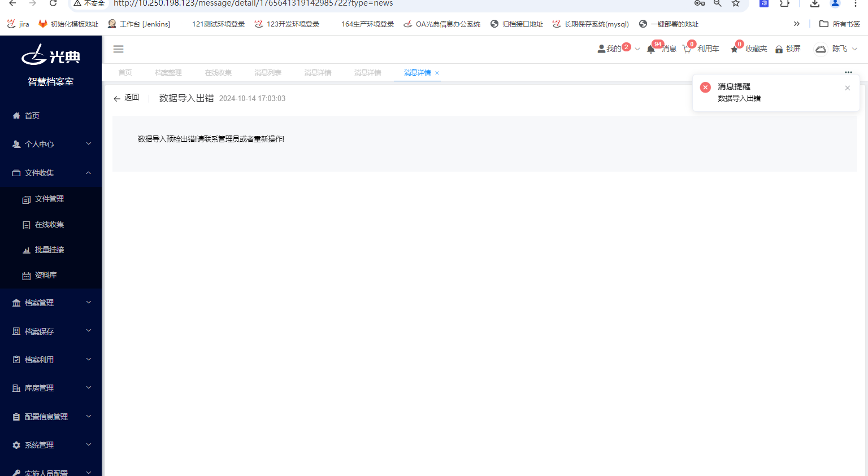Expand 档案保存 sidebar menu
This screenshot has height=476, width=868.
51,331
